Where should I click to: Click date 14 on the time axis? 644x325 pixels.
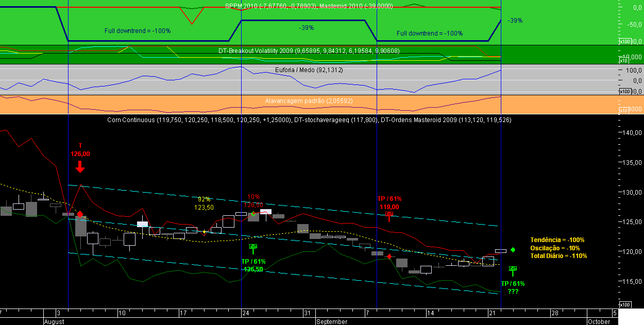pyautogui.click(x=430, y=313)
